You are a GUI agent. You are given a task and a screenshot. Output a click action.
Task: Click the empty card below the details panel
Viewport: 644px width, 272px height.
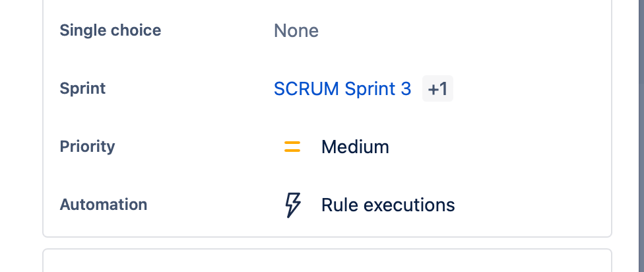click(x=327, y=261)
